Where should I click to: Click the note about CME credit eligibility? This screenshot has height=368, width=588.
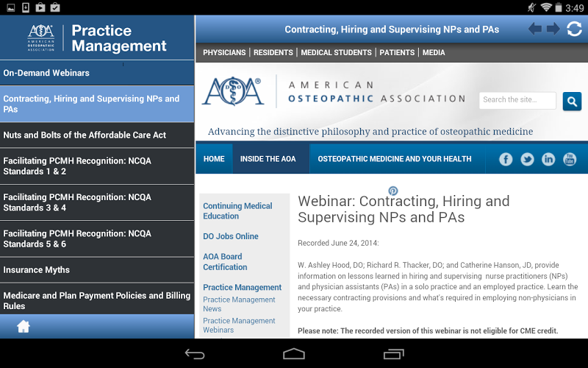[428, 330]
